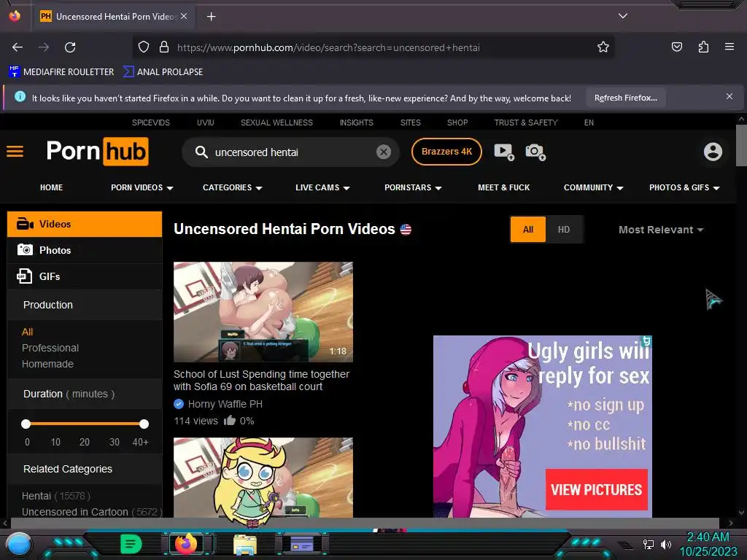Go back to the previous page

18,47
